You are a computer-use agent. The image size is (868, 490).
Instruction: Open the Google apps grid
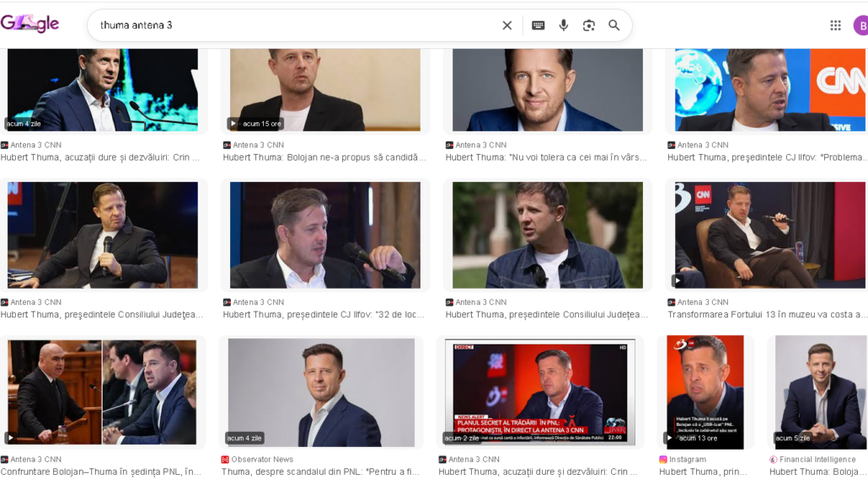(x=835, y=25)
